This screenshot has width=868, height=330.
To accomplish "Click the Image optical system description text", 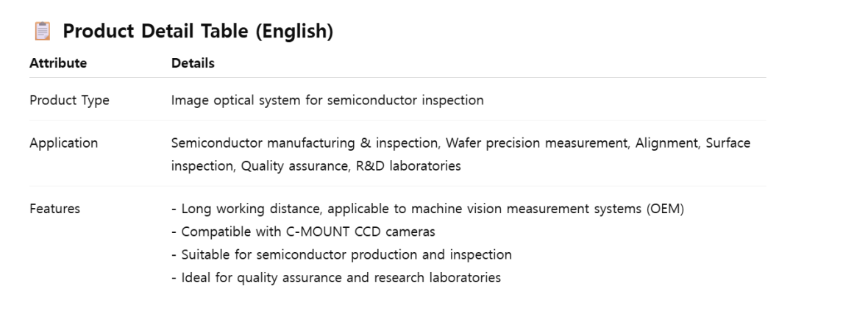I will click(327, 100).
